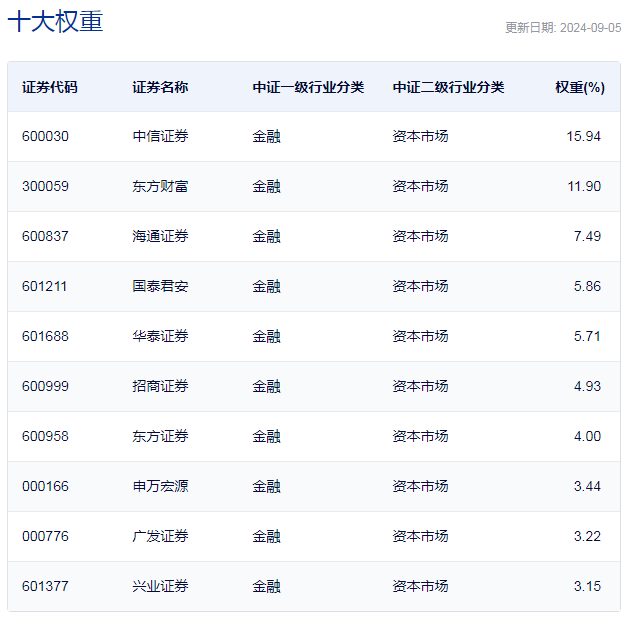Select stock code 000166
Image resolution: width=626 pixels, height=618 pixels.
pyautogui.click(x=45, y=486)
